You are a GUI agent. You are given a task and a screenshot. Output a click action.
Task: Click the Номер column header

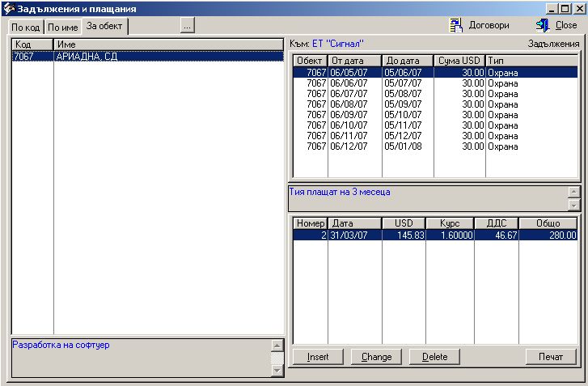(x=310, y=223)
